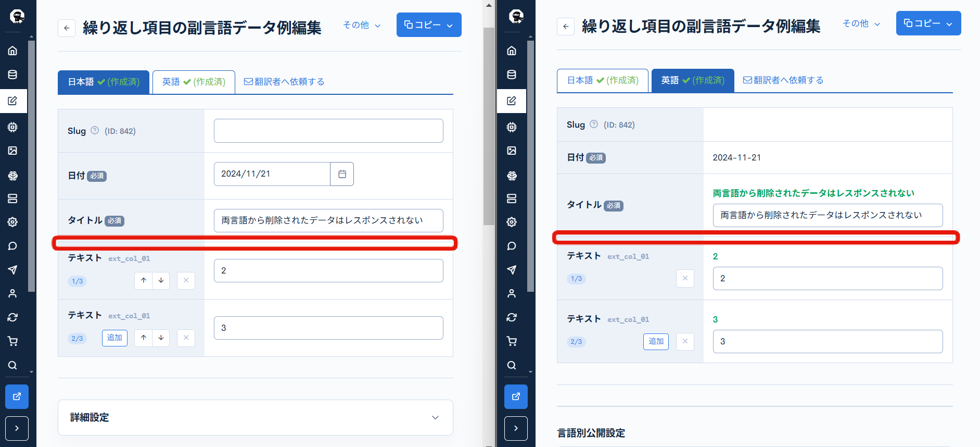
Task: Open Home icon in right window sidebar
Action: click(512, 51)
